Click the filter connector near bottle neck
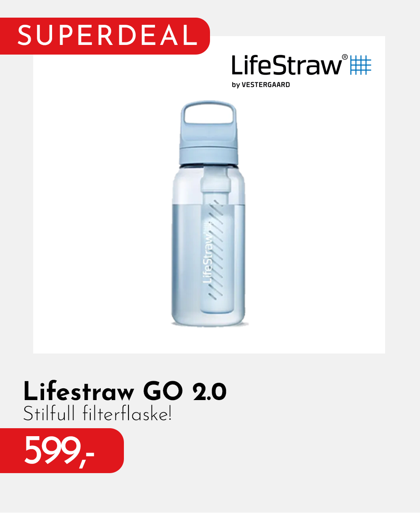Image resolution: width=420 pixels, height=513 pixels. 215,181
